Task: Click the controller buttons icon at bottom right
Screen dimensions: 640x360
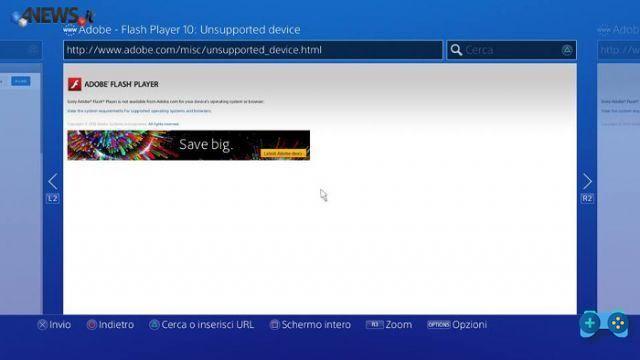Action: 618,323
